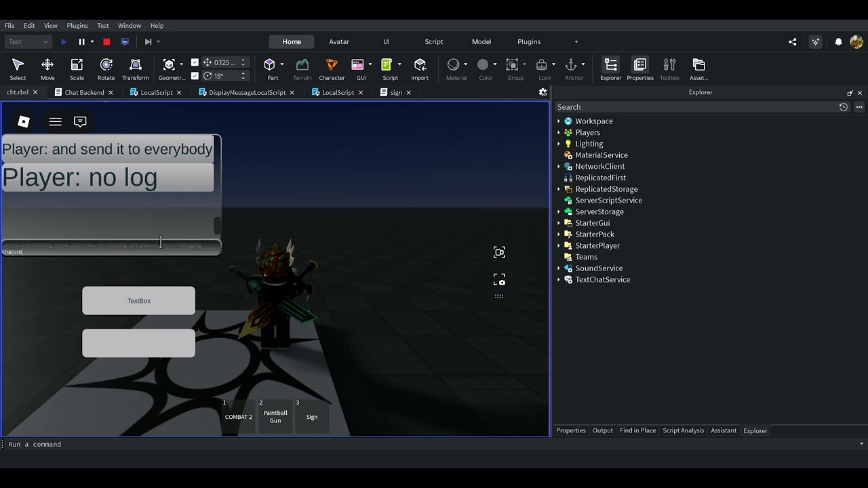Open the Test mode dropdown
This screenshot has height=488, width=868.
coord(28,42)
